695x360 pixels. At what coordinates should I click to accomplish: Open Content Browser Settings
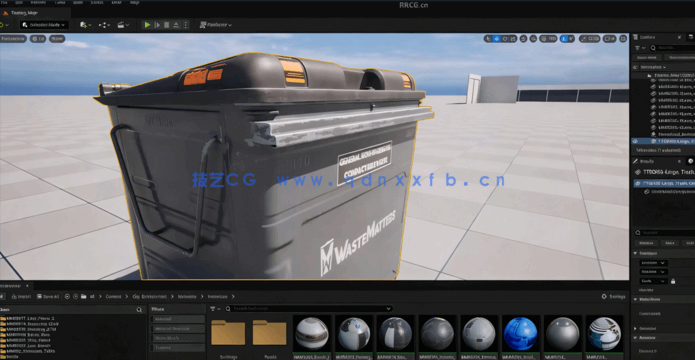613,296
